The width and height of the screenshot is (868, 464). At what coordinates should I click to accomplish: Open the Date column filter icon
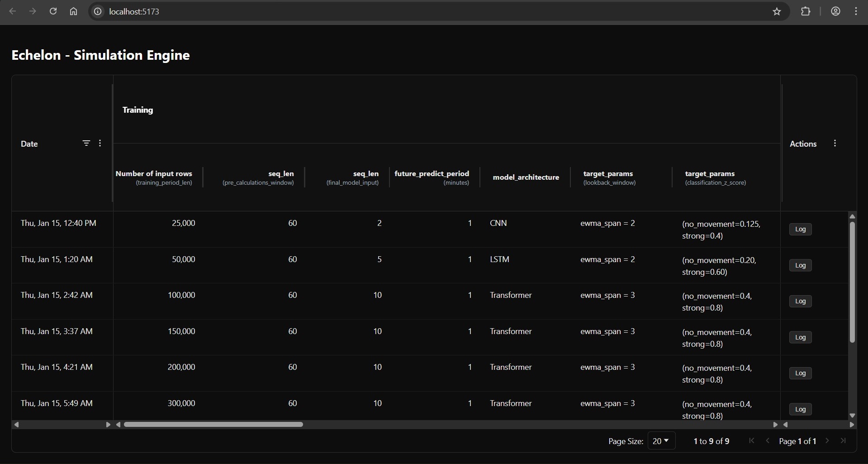[86, 143]
